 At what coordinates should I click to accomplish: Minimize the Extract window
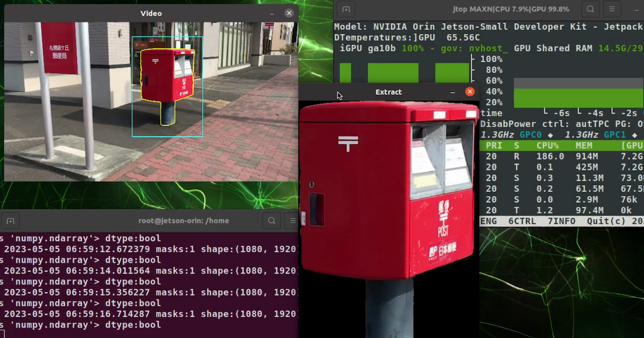452,92
